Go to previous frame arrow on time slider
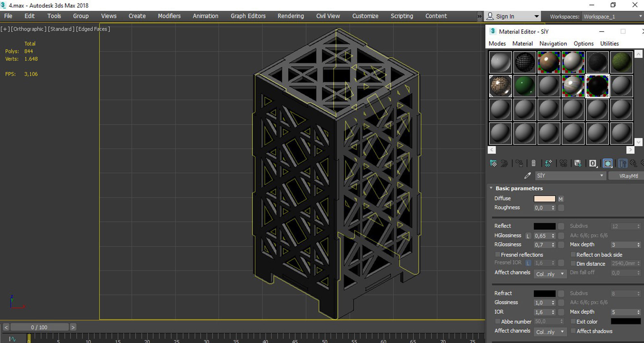This screenshot has height=343, width=644. (6, 327)
